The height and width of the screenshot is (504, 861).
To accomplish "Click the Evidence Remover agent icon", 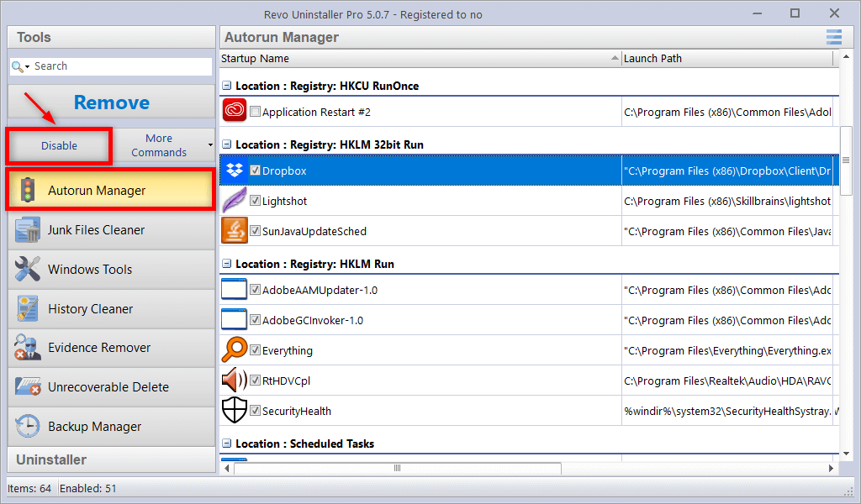I will coord(28,348).
